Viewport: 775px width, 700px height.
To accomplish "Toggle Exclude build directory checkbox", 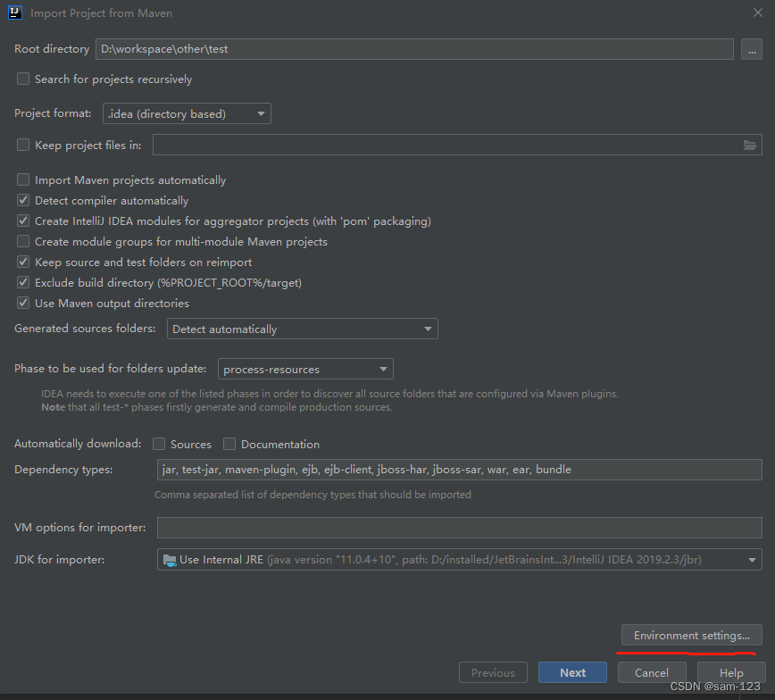I will 23,282.
